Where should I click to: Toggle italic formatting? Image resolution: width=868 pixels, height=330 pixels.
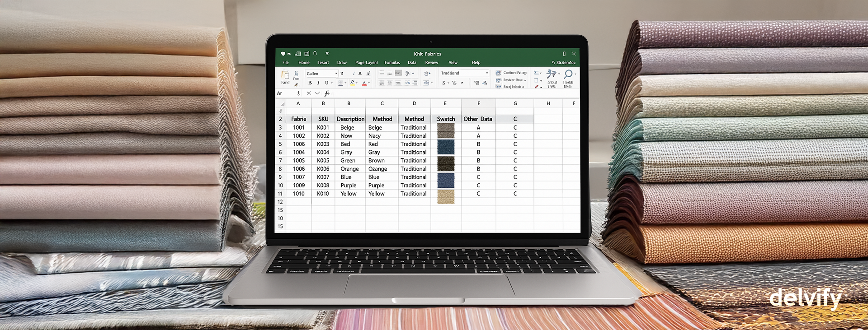click(x=318, y=83)
